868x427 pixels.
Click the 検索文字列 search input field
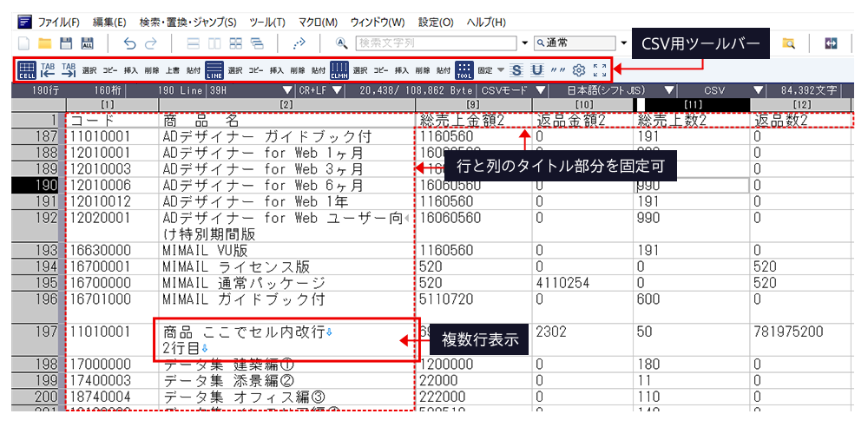(x=437, y=43)
